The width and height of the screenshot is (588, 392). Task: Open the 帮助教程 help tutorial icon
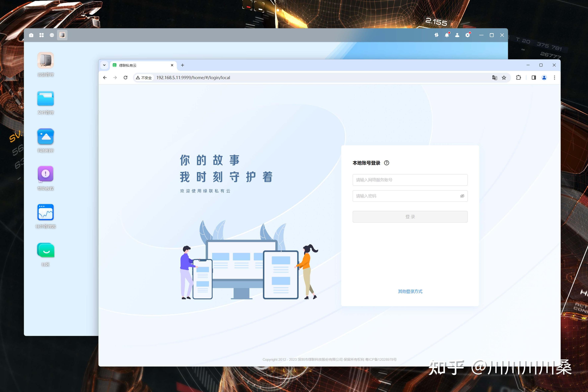pyautogui.click(x=45, y=174)
